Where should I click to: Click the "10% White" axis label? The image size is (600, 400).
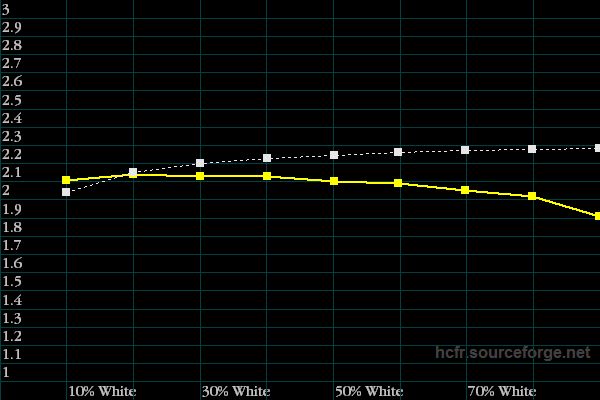tap(102, 392)
